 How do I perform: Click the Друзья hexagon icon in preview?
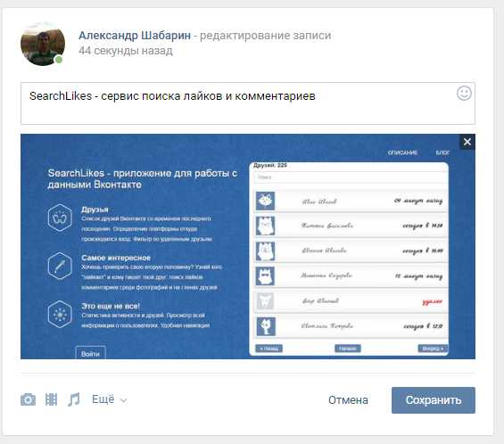60,218
